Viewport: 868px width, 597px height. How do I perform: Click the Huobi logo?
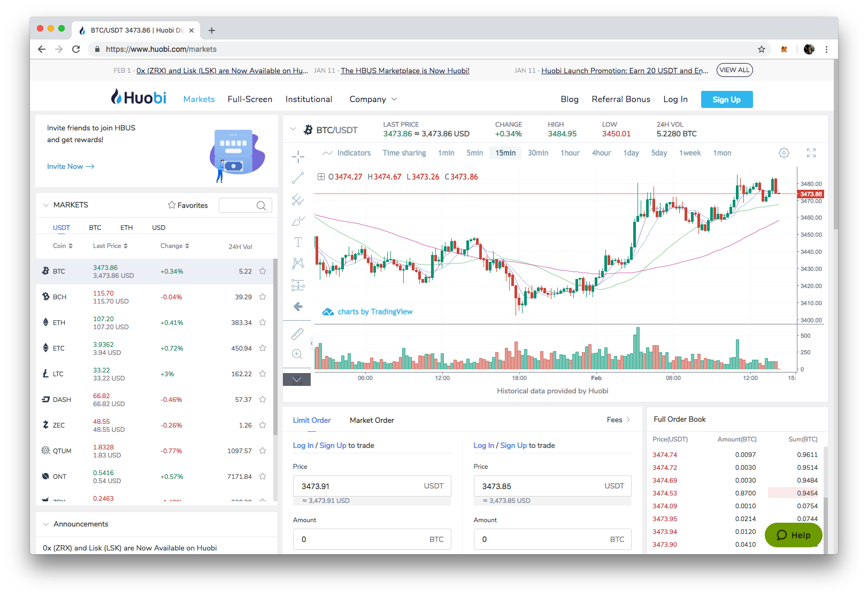(139, 97)
